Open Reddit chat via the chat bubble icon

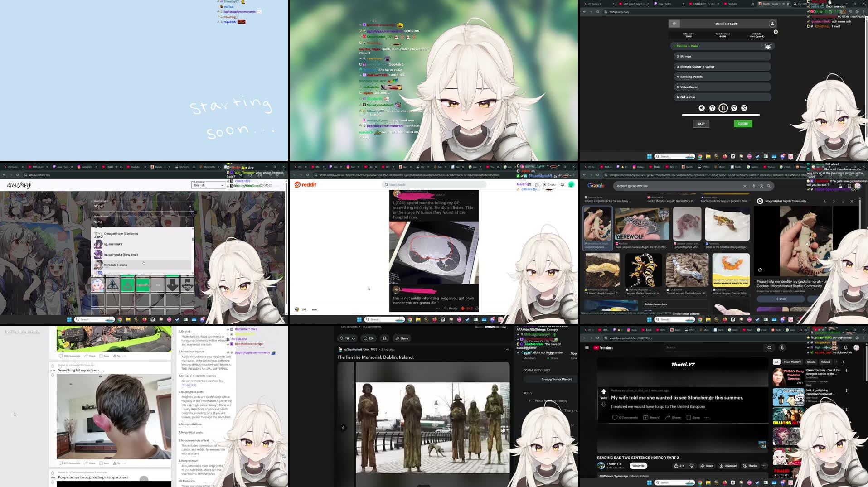point(537,184)
